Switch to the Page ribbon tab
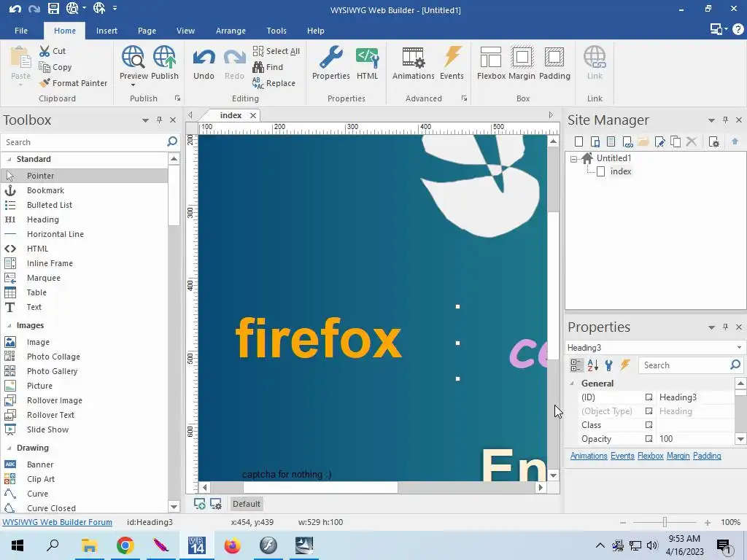This screenshot has width=747, height=560. (147, 31)
